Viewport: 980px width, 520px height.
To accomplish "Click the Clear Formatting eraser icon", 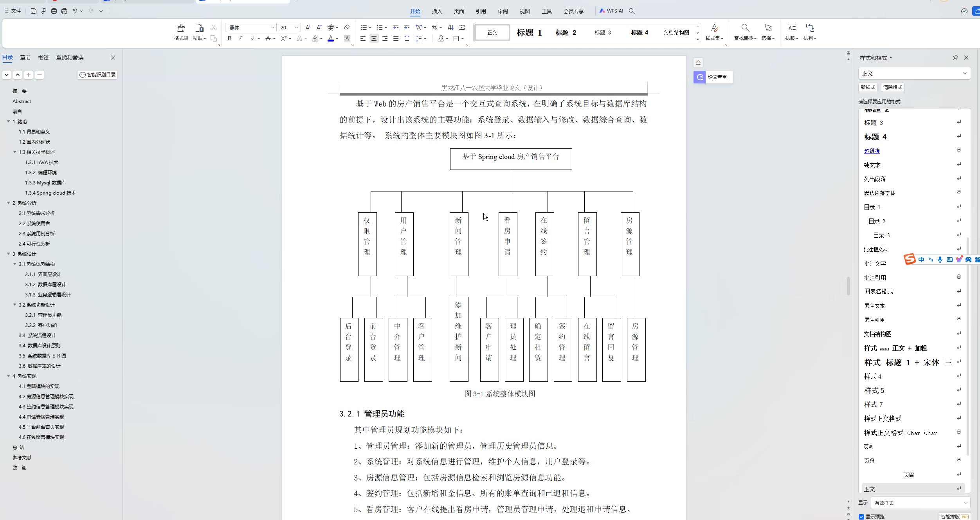I will (x=347, y=27).
